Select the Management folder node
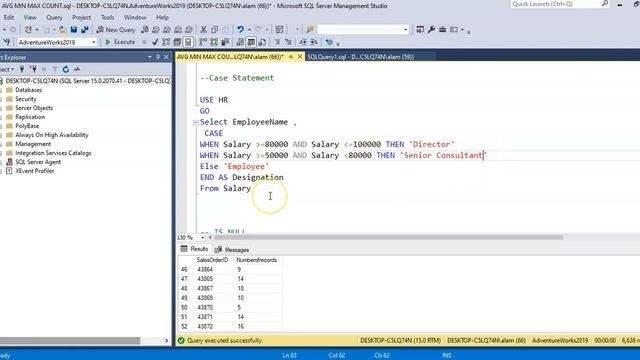Screen dimensions: 640x360 click(x=33, y=144)
